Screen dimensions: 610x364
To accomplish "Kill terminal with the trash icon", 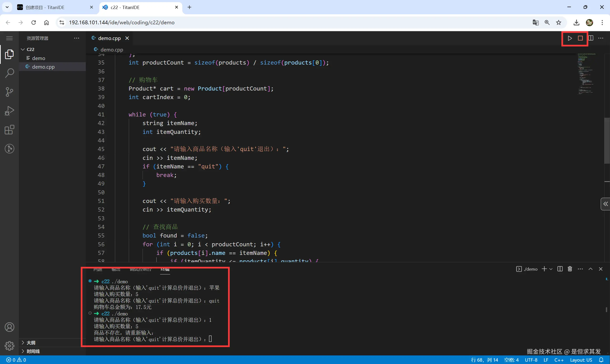I will 570,269.
